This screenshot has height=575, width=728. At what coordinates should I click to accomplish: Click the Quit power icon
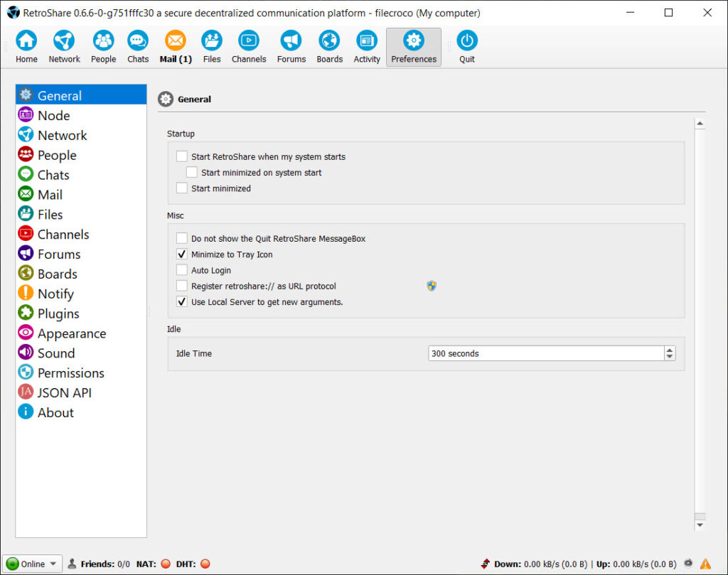pos(467,47)
